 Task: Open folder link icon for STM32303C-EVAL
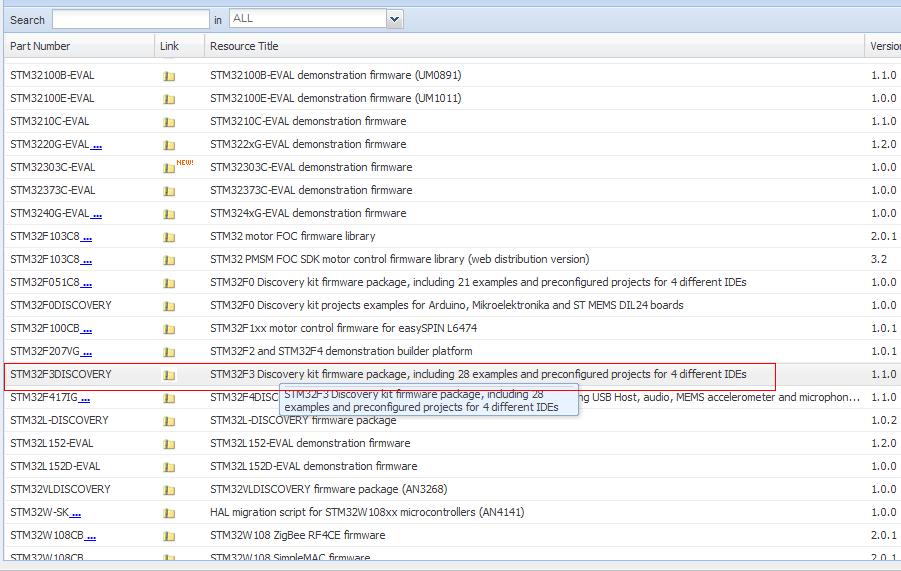[169, 168]
